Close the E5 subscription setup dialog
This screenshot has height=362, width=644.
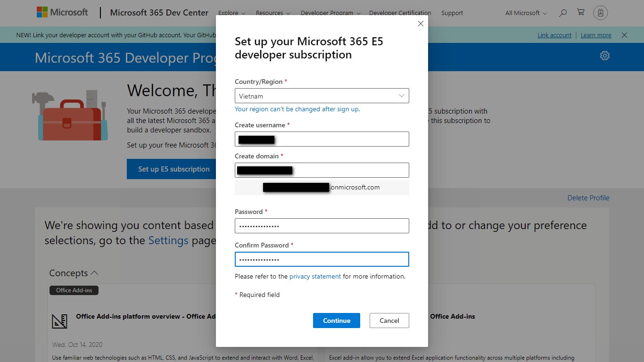tap(421, 24)
